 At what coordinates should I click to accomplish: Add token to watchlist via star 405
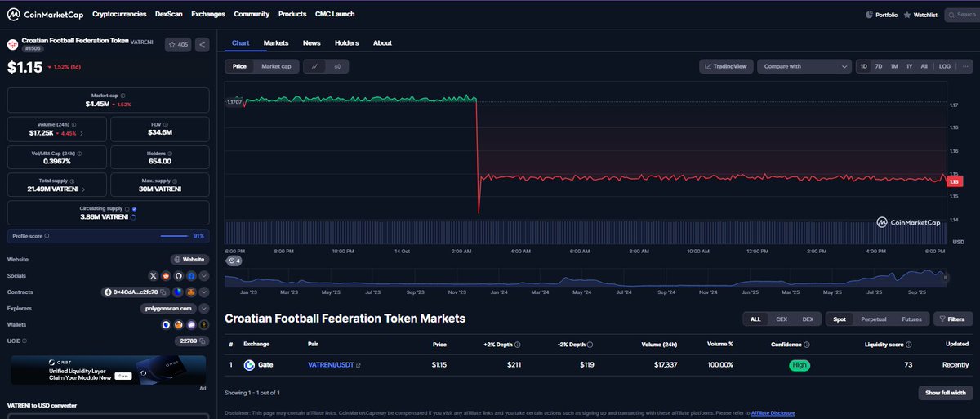point(178,45)
